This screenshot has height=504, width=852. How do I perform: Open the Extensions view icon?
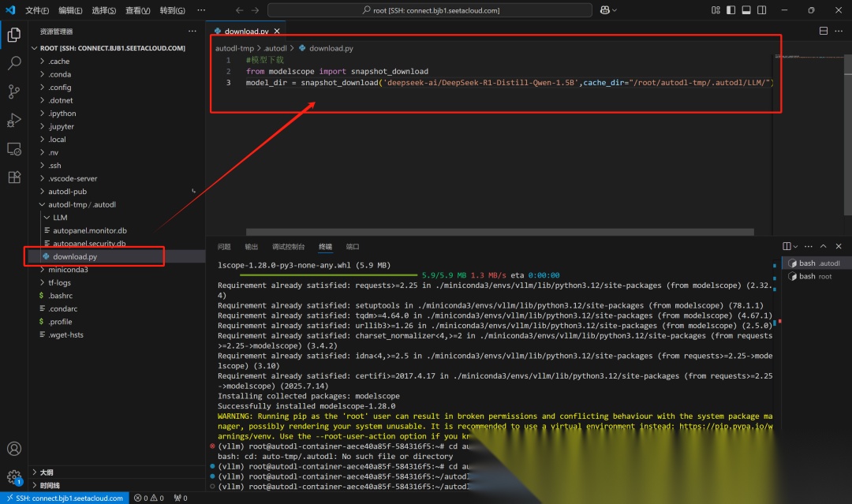[x=14, y=177]
